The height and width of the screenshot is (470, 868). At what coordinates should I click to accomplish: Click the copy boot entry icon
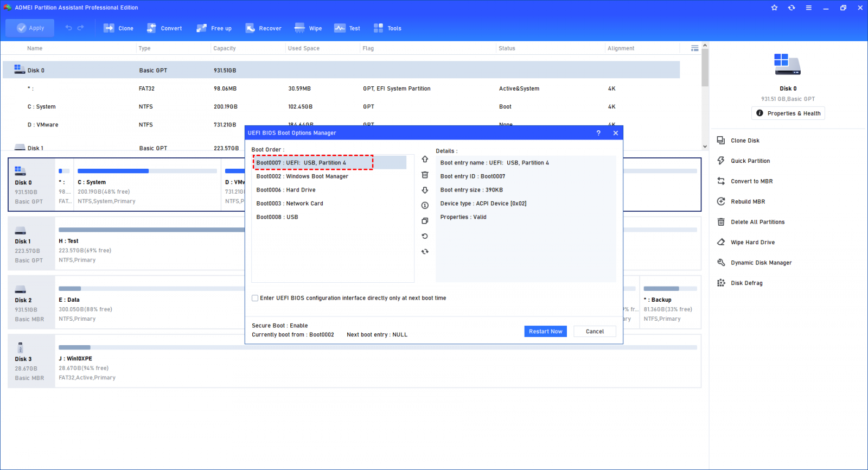pyautogui.click(x=425, y=221)
